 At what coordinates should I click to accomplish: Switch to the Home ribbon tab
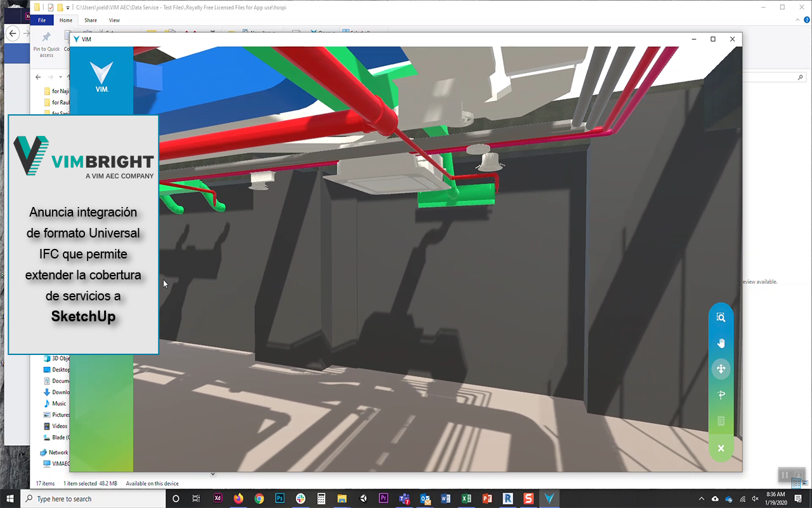(x=66, y=20)
